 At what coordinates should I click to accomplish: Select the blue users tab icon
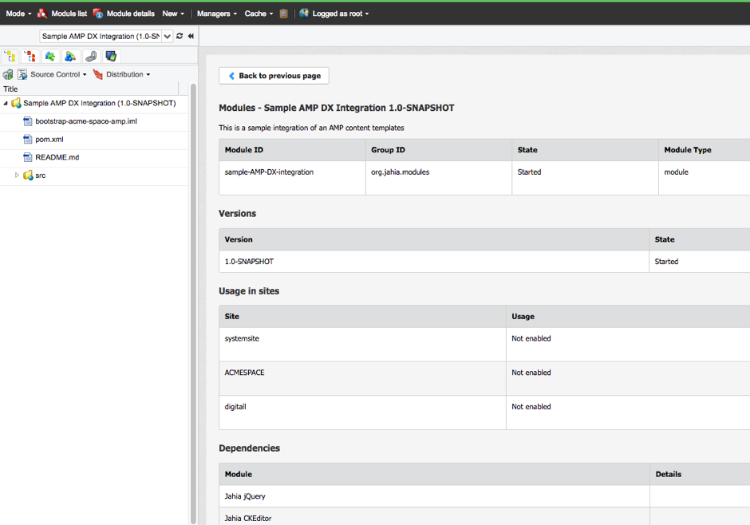coord(70,56)
